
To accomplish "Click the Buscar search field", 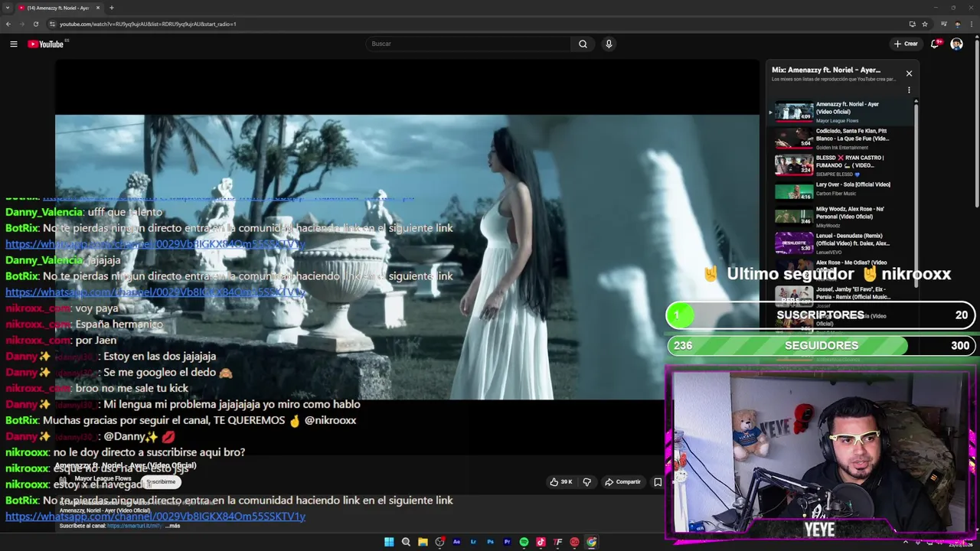I will tap(469, 44).
